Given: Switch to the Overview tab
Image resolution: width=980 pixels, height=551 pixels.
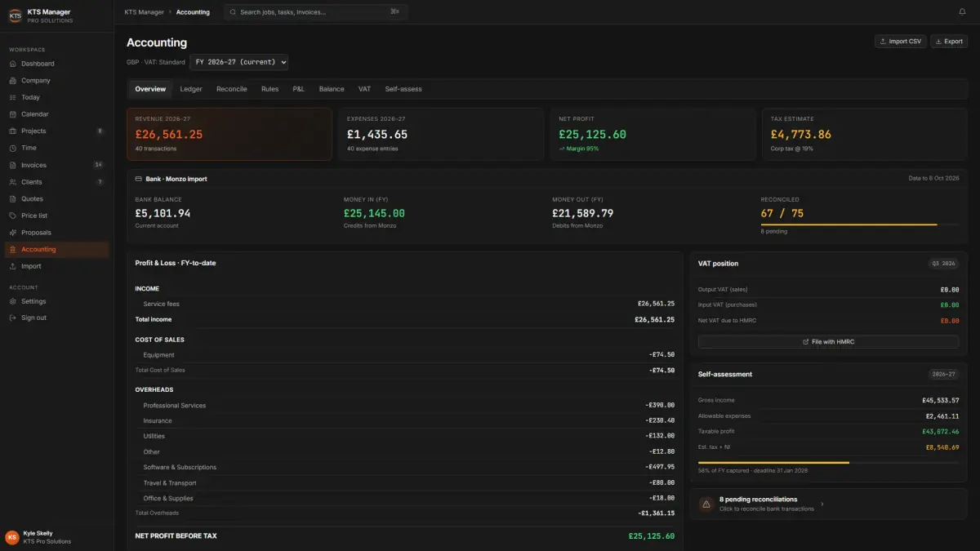Looking at the screenshot, I should point(150,89).
